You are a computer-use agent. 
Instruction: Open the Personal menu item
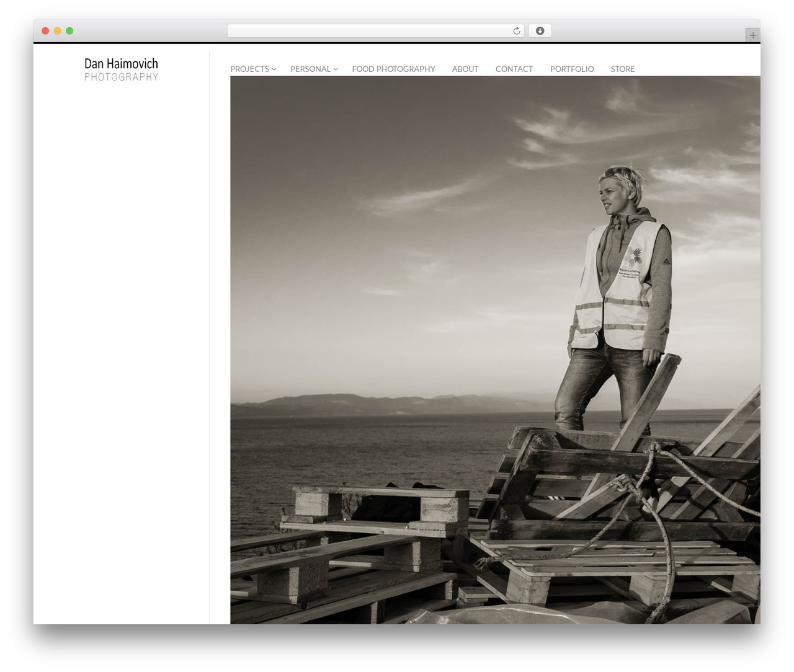pyautogui.click(x=310, y=69)
